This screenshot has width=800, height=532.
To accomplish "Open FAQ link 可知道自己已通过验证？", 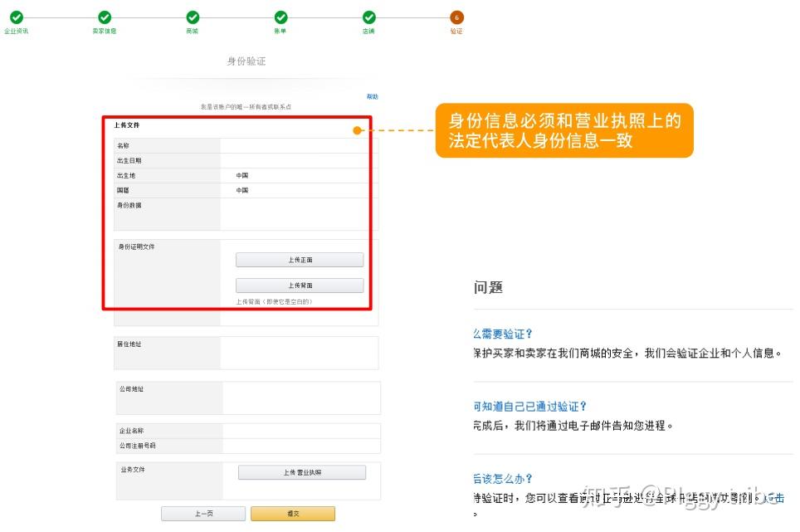I will 530,406.
